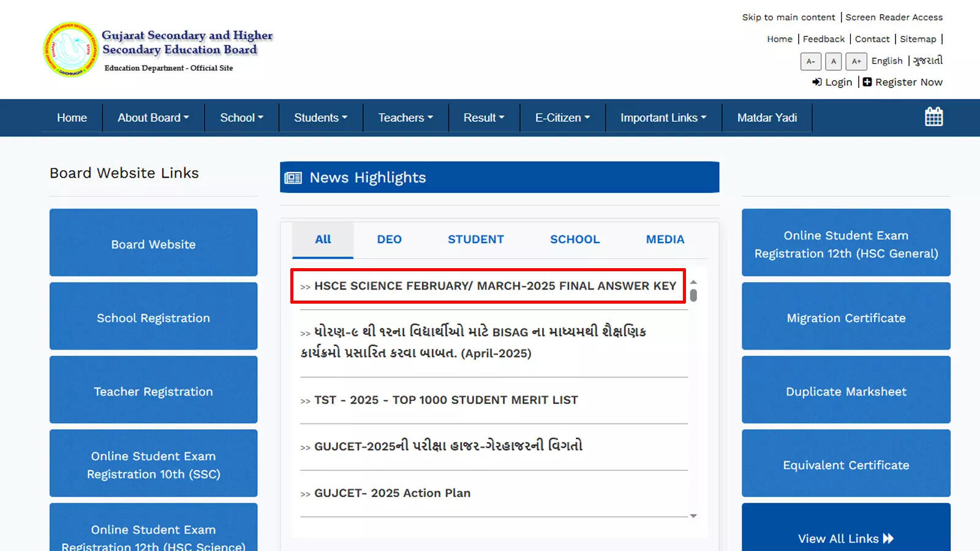This screenshot has width=980, height=551.
Task: Click news list scroll down arrow
Action: pyautogui.click(x=693, y=516)
